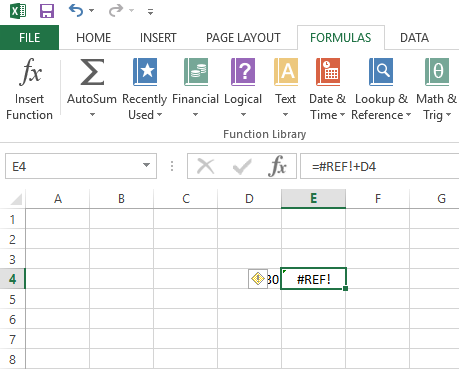Viewport: 459px width, 369px height.
Task: Open the Logical functions menu
Action: click(243, 88)
